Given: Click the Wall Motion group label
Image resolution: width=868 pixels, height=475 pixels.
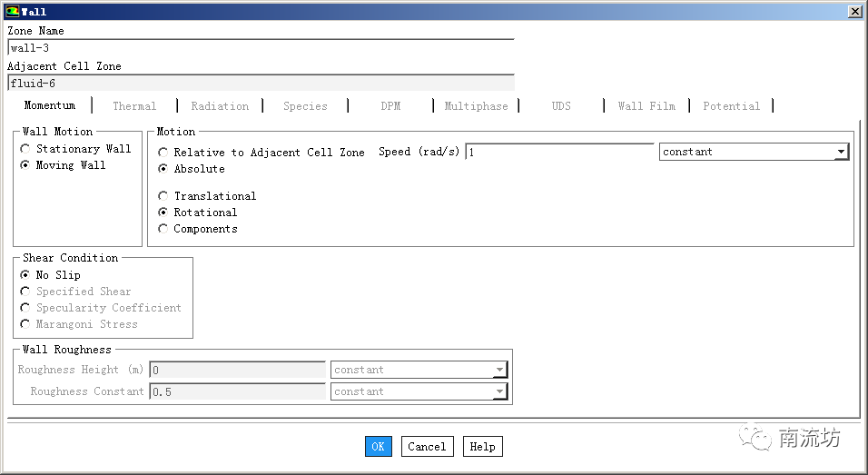Looking at the screenshot, I should (x=57, y=131).
